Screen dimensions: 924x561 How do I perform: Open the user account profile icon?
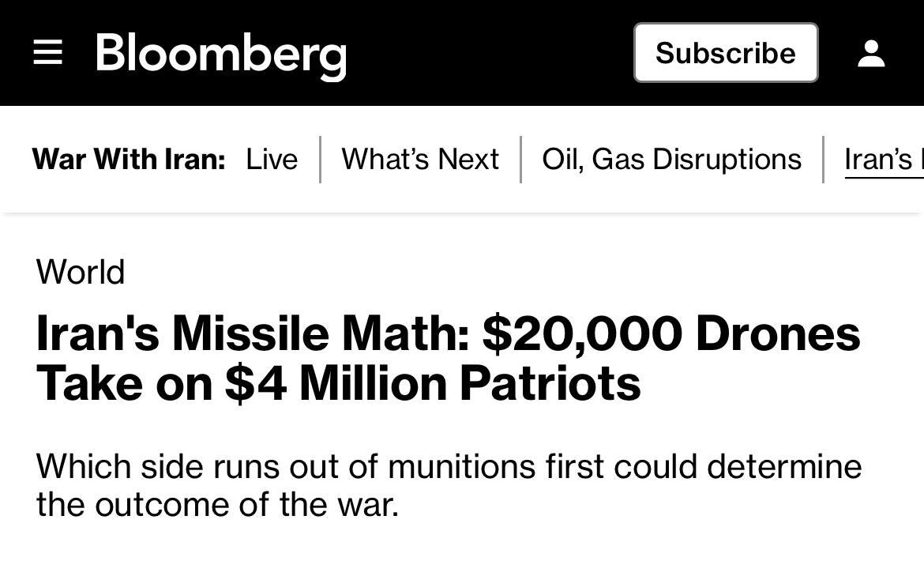[x=871, y=53]
